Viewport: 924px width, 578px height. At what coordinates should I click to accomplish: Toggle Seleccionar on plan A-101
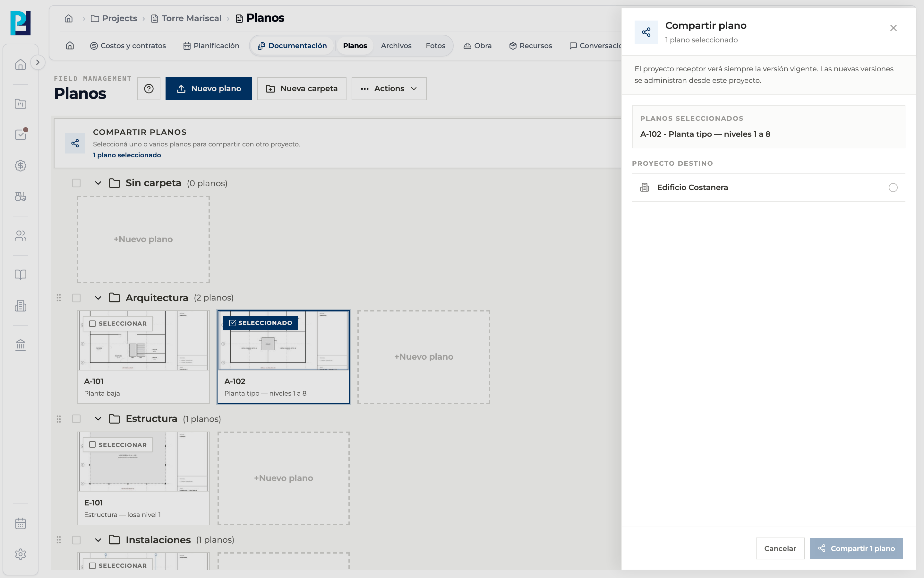(x=118, y=323)
